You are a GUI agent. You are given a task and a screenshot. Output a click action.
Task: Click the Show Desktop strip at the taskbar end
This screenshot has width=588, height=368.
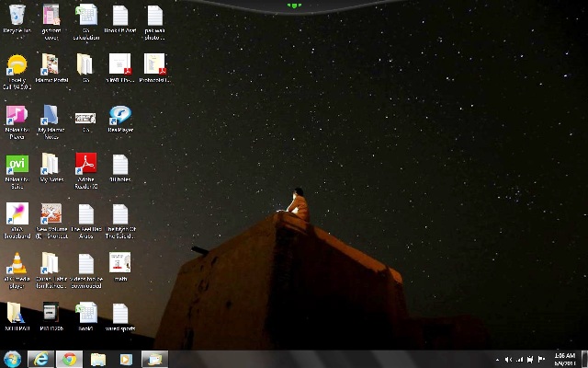pos(584,359)
